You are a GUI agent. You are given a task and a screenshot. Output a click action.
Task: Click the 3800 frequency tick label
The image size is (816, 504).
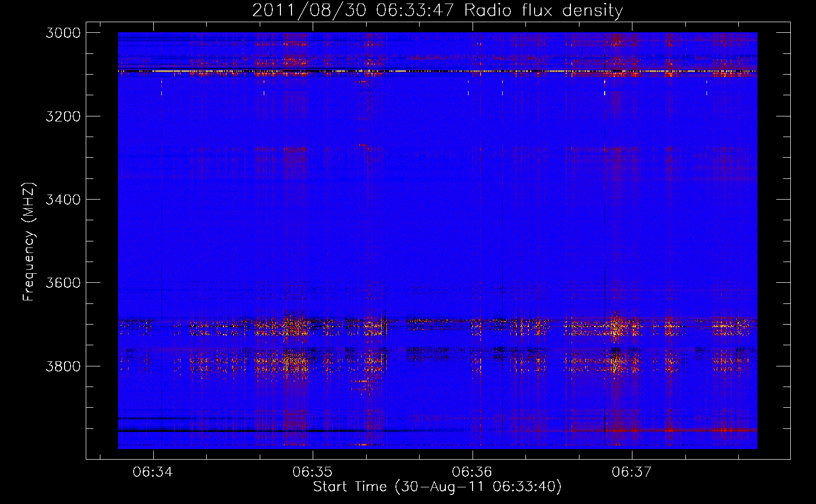pyautogui.click(x=63, y=366)
